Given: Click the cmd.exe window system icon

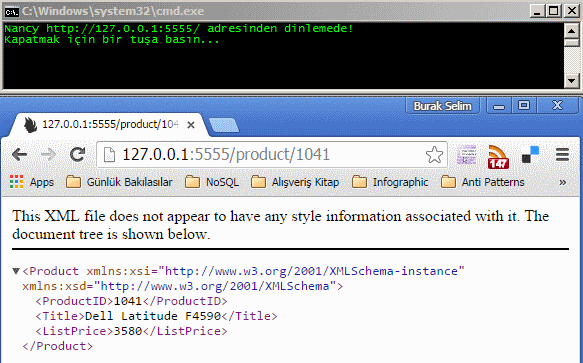Looking at the screenshot, I should pos(12,12).
